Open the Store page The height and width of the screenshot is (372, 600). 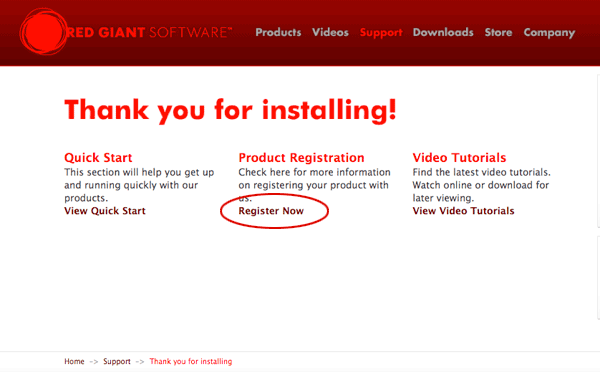coord(498,32)
